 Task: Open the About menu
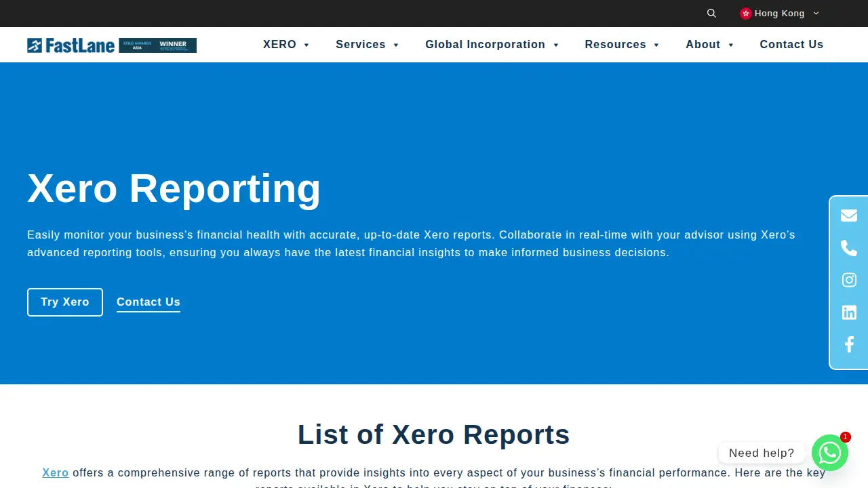(x=710, y=45)
